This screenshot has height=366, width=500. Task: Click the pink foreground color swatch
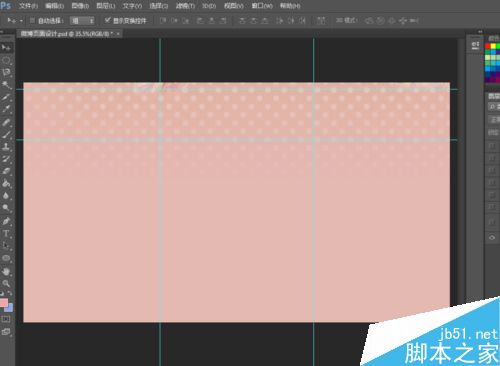coord(4,303)
